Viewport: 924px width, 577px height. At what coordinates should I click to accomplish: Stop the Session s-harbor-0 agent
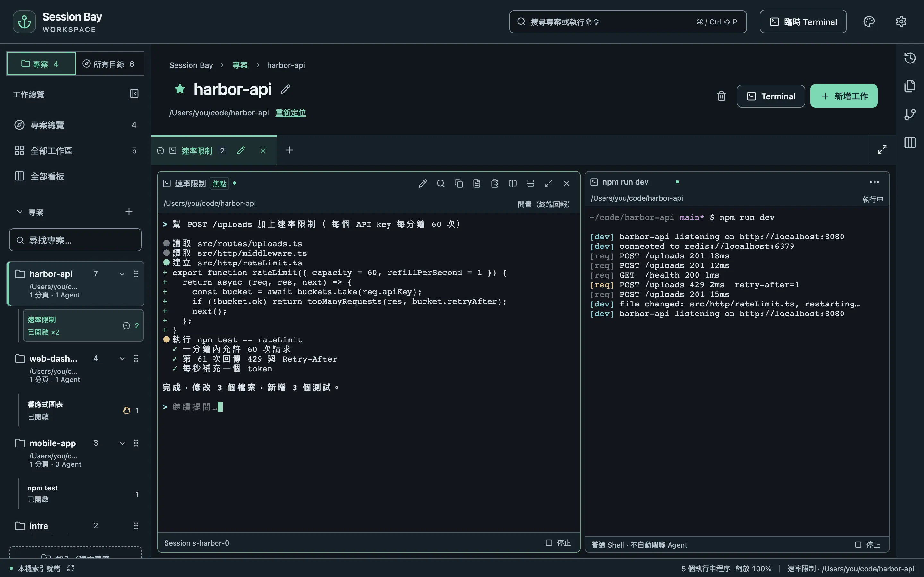[558, 543]
